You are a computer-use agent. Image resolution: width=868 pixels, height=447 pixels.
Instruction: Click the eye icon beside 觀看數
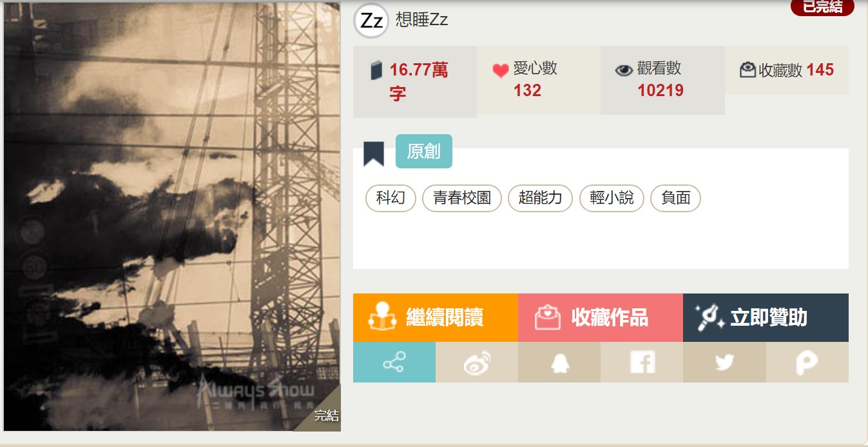pos(624,70)
